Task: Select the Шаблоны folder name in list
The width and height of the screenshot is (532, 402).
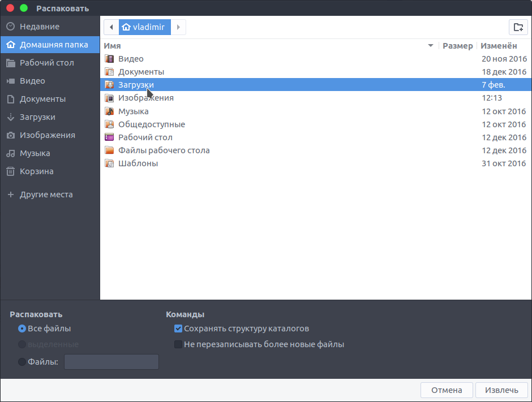Action: (138, 163)
